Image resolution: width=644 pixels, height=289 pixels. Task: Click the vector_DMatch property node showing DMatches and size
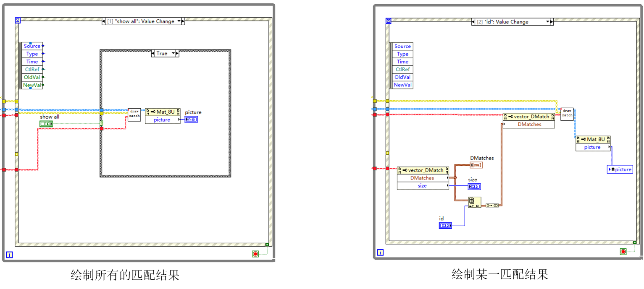pyautogui.click(x=423, y=178)
